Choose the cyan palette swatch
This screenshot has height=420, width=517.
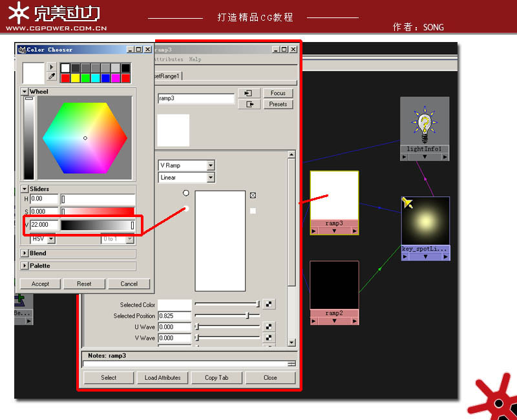(x=96, y=78)
